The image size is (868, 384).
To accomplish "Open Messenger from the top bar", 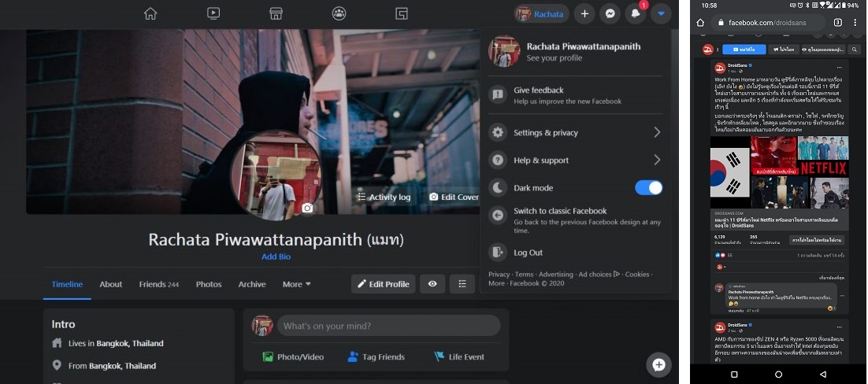I will (610, 14).
